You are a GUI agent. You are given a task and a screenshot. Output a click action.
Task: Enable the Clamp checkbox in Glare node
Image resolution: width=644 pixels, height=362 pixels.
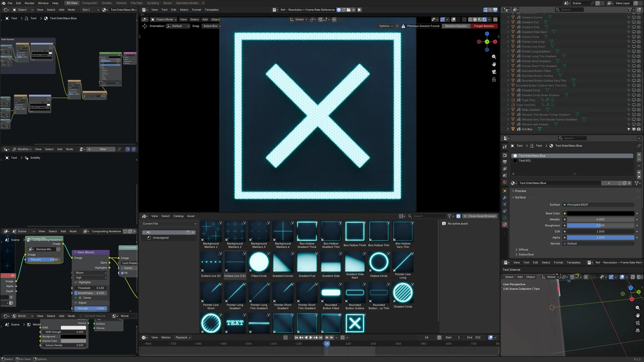pos(80,298)
